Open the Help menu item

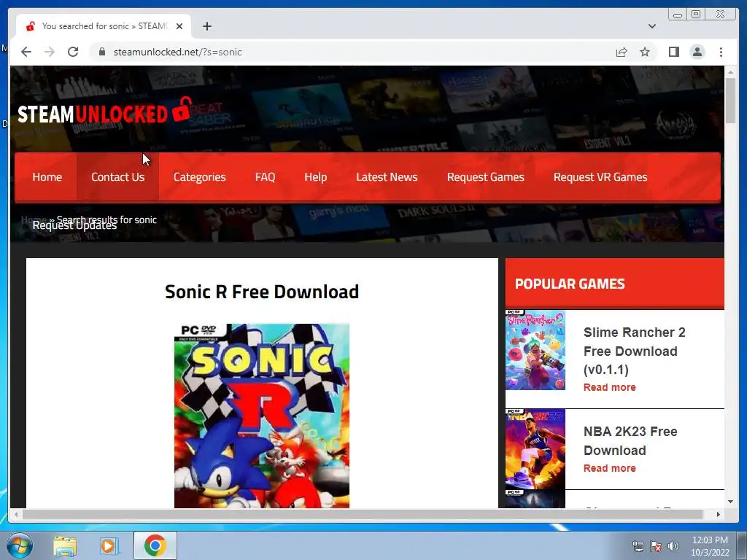tap(315, 177)
